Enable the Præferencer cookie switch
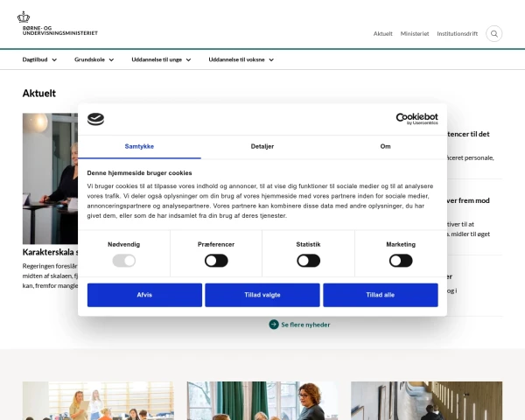 pos(216,261)
